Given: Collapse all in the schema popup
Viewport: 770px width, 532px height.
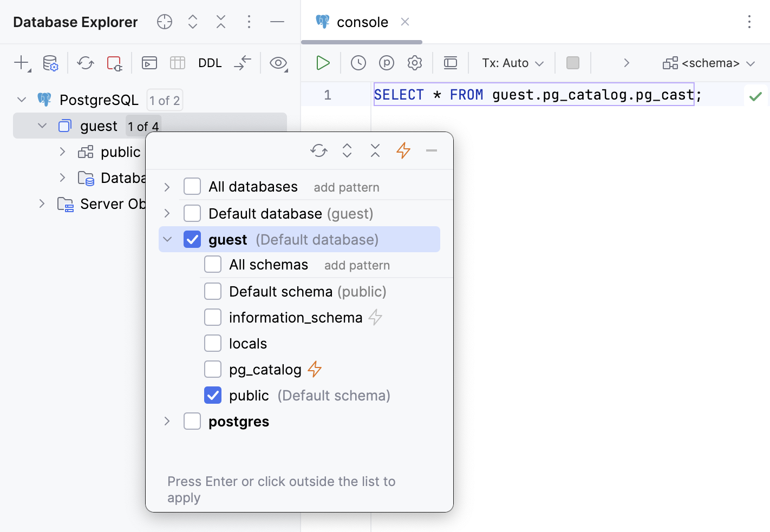Looking at the screenshot, I should point(375,151).
